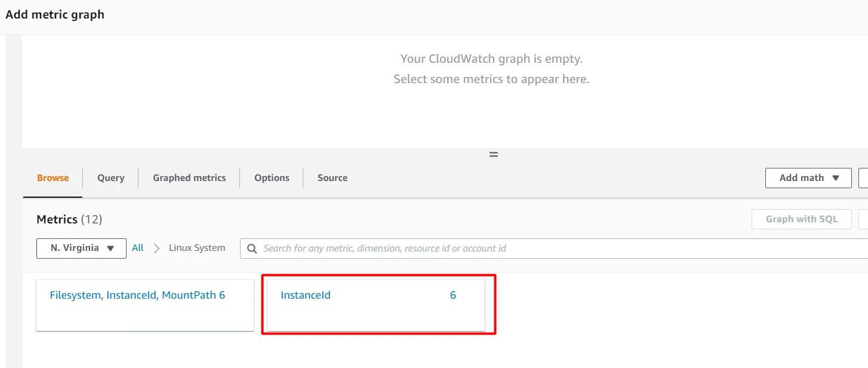Open the Linux System breadcrumb
This screenshot has width=868, height=368.
[x=196, y=247]
